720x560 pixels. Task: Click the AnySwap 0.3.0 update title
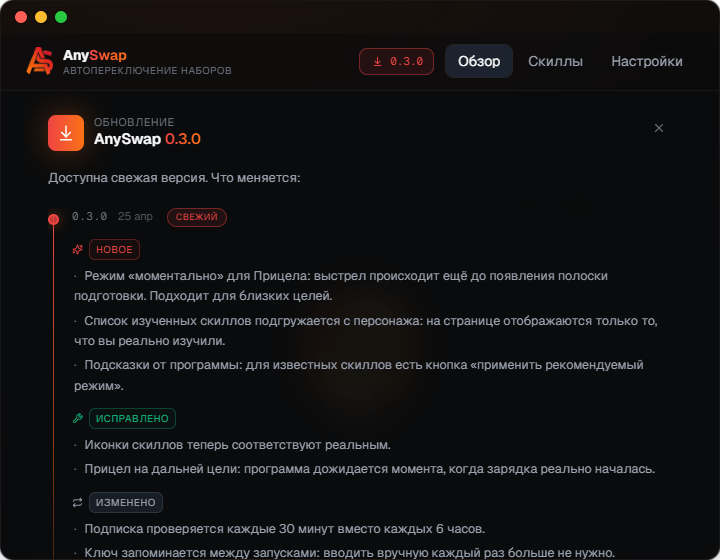click(x=147, y=139)
